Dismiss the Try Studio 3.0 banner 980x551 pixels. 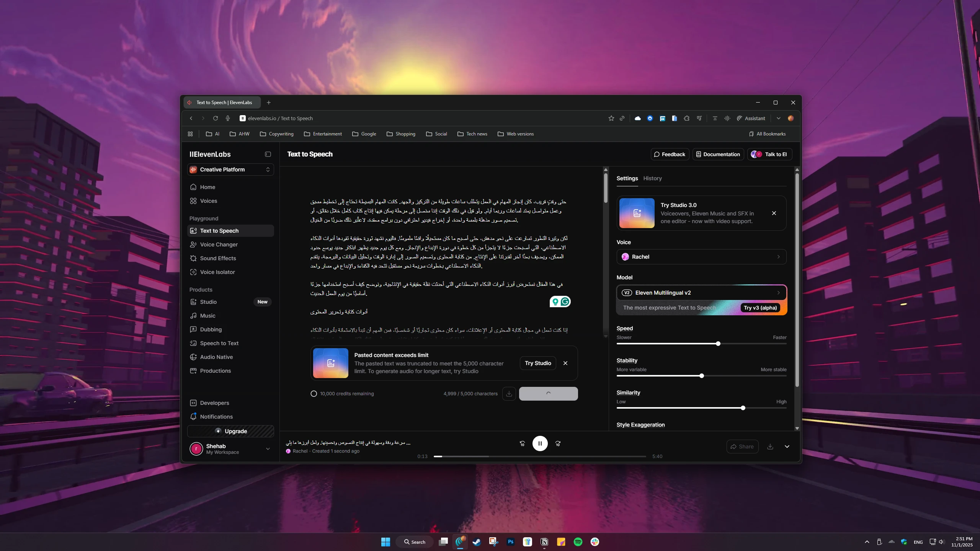coord(774,213)
